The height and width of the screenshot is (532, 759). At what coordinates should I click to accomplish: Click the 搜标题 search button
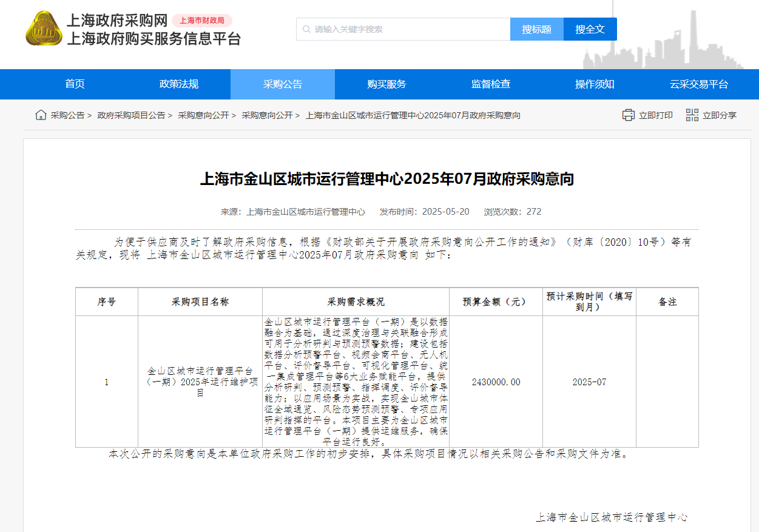537,29
